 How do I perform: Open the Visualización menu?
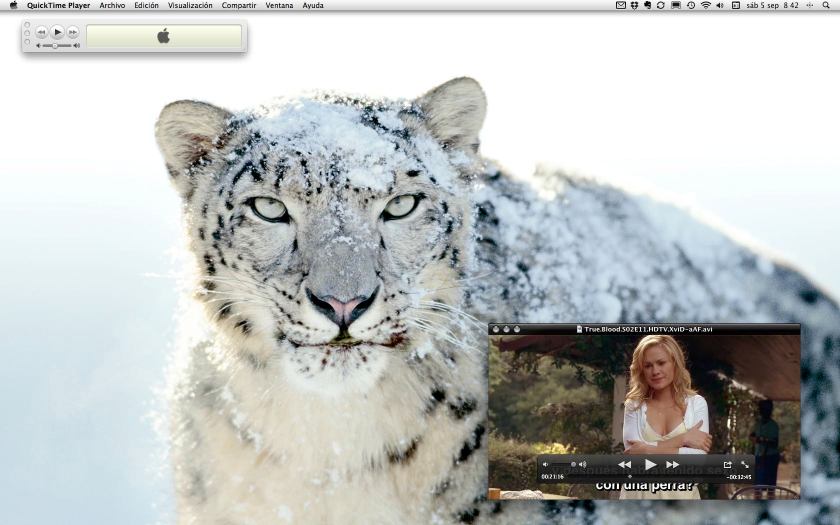coord(190,6)
